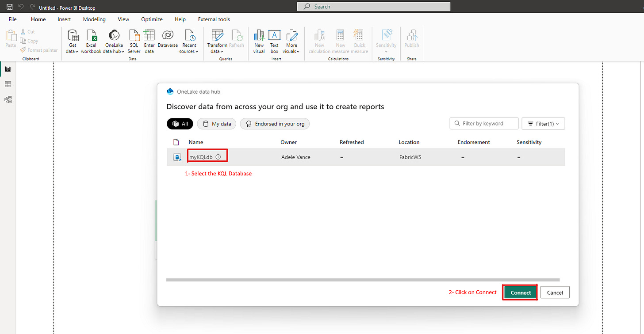The width and height of the screenshot is (644, 334).
Task: Open Dataverse connector
Action: [167, 41]
